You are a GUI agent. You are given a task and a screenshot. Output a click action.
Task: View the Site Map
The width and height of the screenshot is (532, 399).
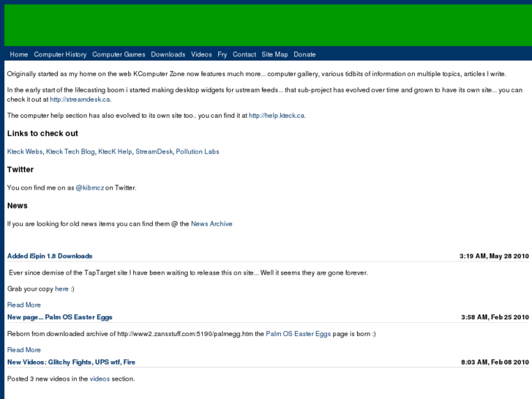(x=275, y=54)
